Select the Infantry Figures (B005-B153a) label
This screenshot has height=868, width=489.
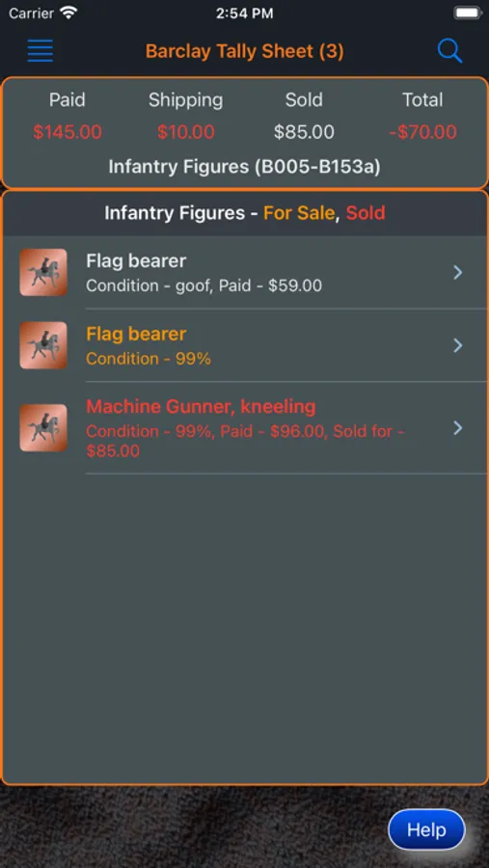(x=244, y=167)
